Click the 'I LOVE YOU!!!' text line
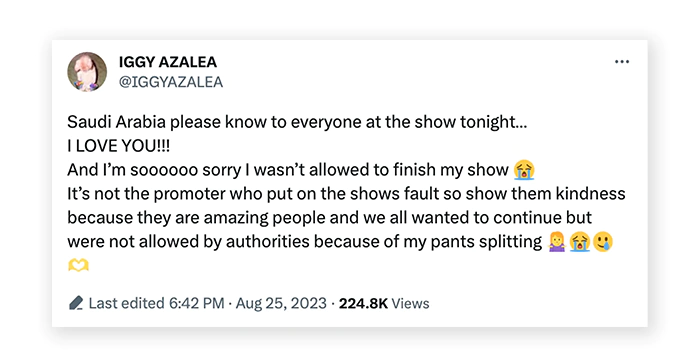This screenshot has width=698, height=364. coord(118,146)
